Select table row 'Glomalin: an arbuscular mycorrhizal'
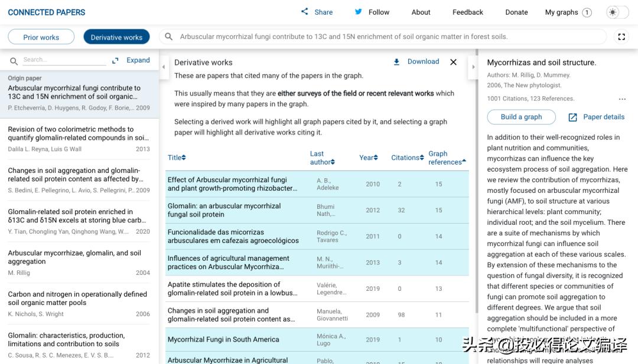Image resolution: width=638 pixels, height=364 pixels. [x=317, y=211]
